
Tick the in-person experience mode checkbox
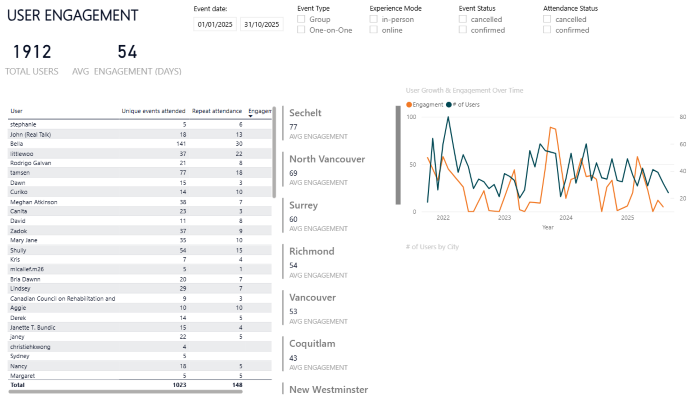(374, 20)
